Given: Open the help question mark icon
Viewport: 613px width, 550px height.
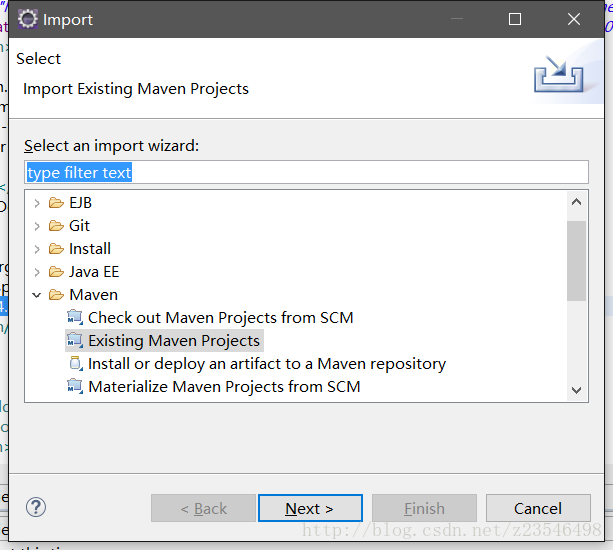Looking at the screenshot, I should click(x=36, y=507).
